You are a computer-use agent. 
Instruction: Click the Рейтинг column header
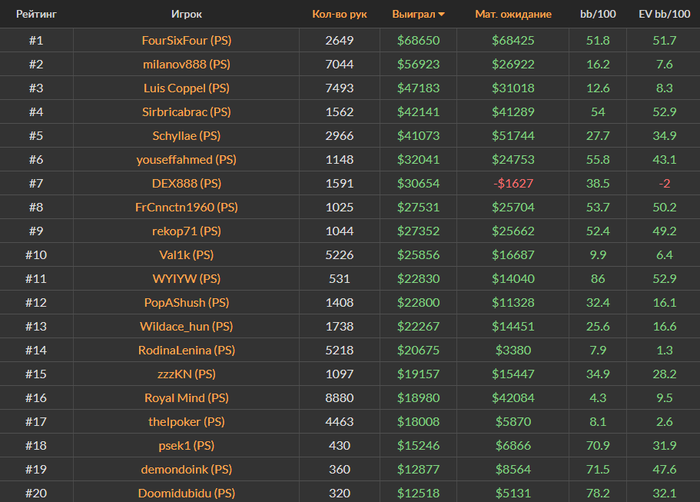tap(36, 14)
